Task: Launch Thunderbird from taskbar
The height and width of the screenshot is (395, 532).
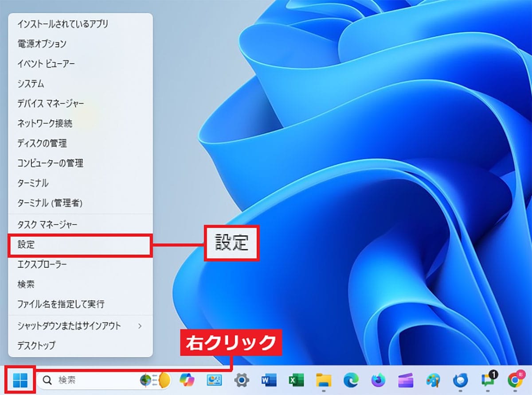Action: [x=460, y=380]
